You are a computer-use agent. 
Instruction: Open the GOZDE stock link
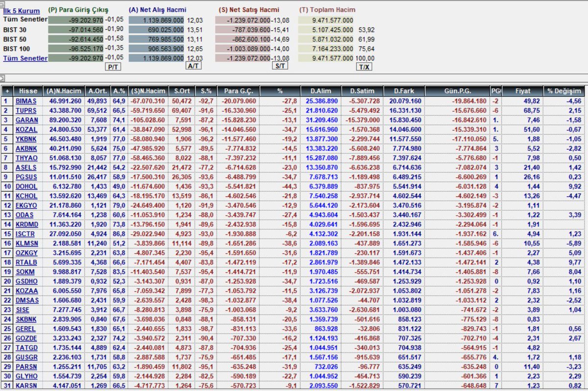coord(26,337)
